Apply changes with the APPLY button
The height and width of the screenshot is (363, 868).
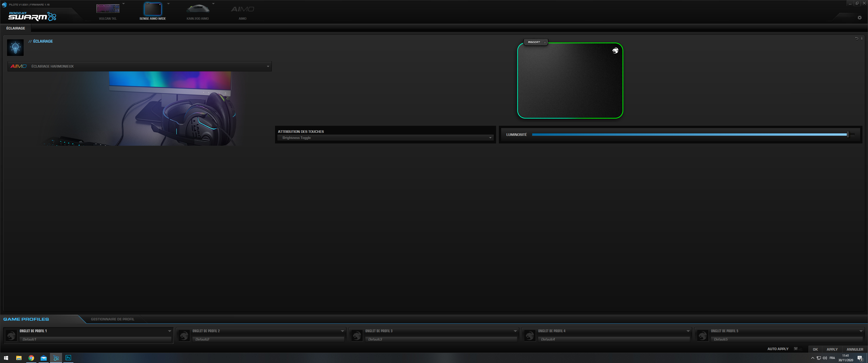(x=832, y=349)
